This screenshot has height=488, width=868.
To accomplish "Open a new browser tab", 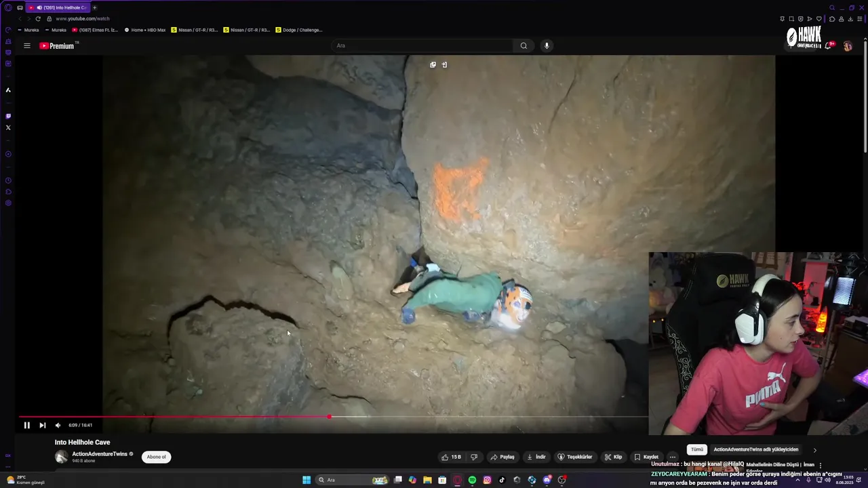I will [94, 7].
